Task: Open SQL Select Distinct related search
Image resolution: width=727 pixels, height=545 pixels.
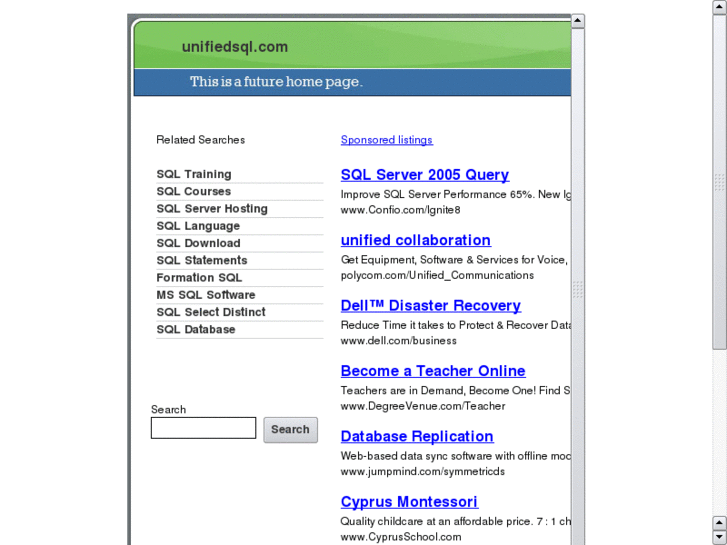Action: tap(211, 312)
